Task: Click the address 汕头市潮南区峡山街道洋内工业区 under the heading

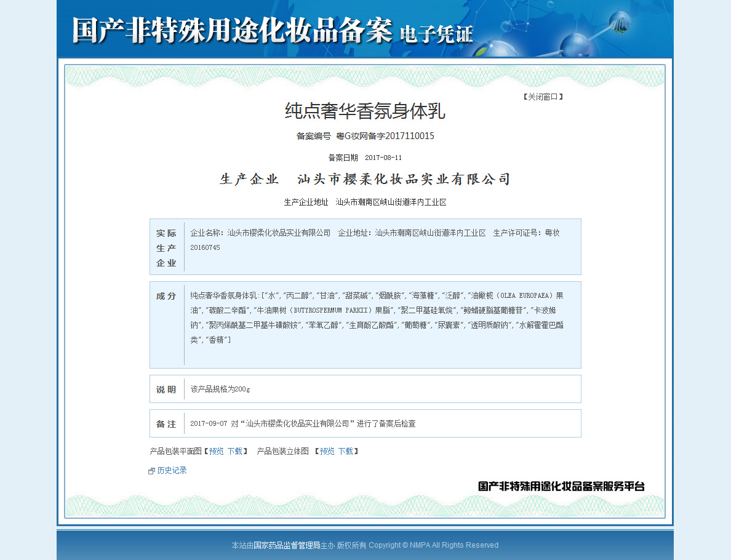Action: point(391,202)
